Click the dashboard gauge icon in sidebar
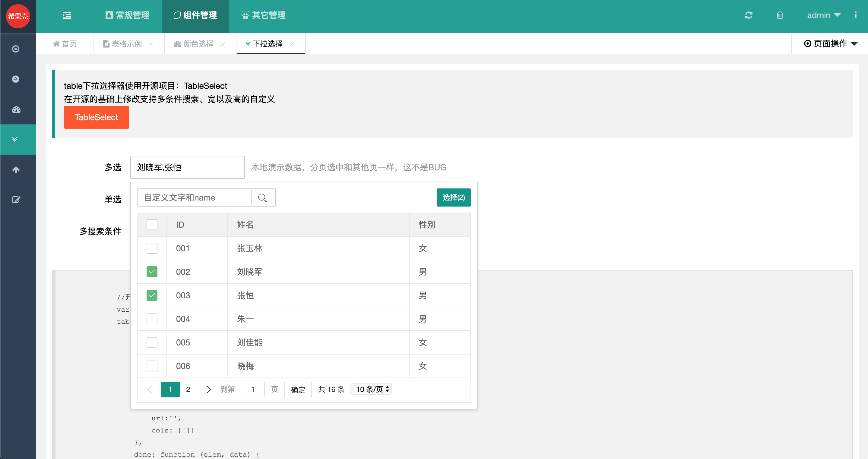Screen dimensions: 868x459 16,110
